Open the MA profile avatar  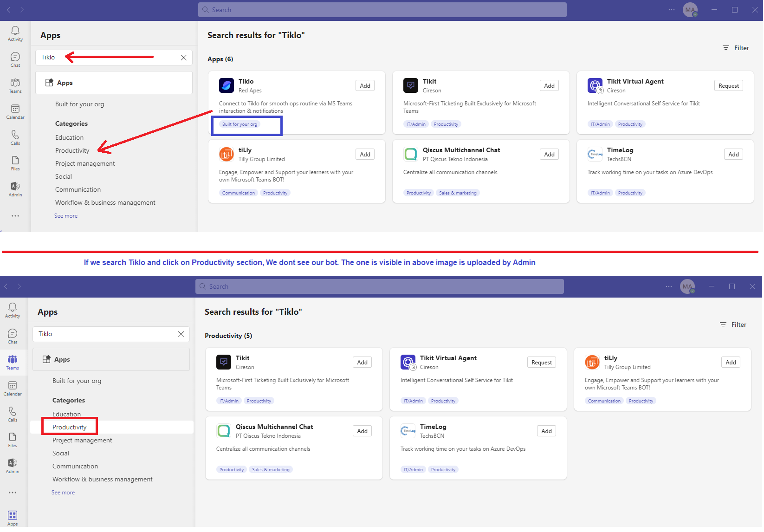(x=690, y=9)
